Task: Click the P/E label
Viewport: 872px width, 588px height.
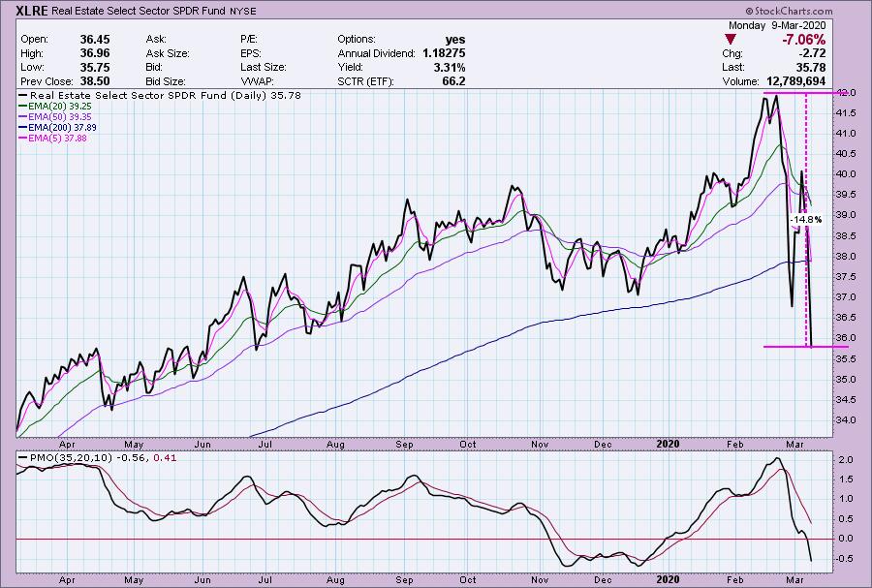Action: (x=248, y=40)
